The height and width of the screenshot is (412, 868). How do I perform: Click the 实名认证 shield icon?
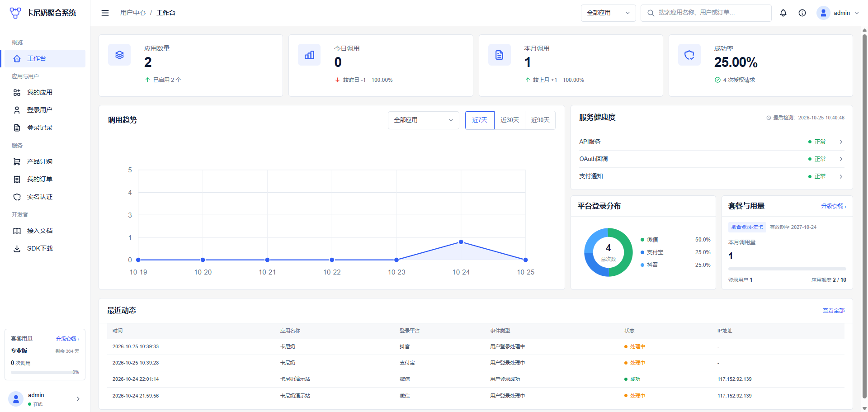click(x=17, y=197)
